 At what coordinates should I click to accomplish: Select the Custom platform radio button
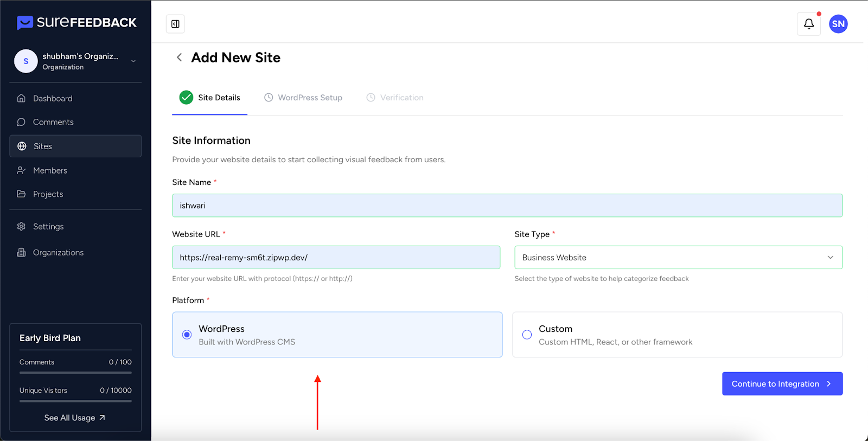[x=527, y=335]
